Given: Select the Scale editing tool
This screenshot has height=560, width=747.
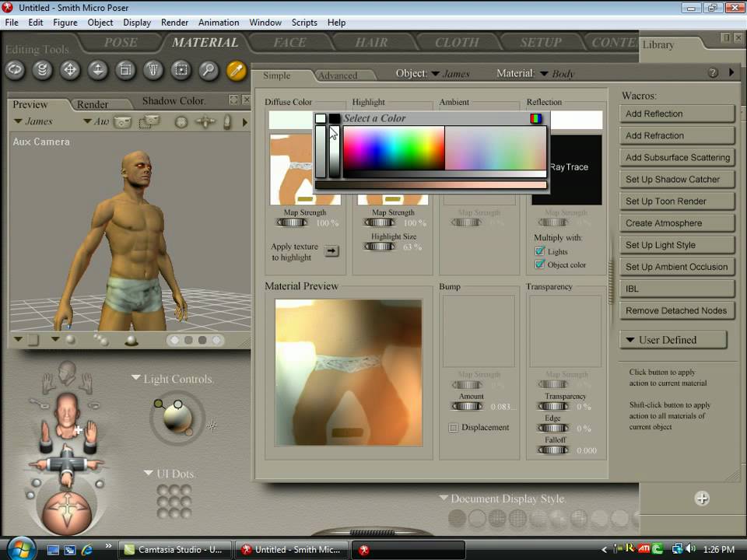Looking at the screenshot, I should (125, 70).
